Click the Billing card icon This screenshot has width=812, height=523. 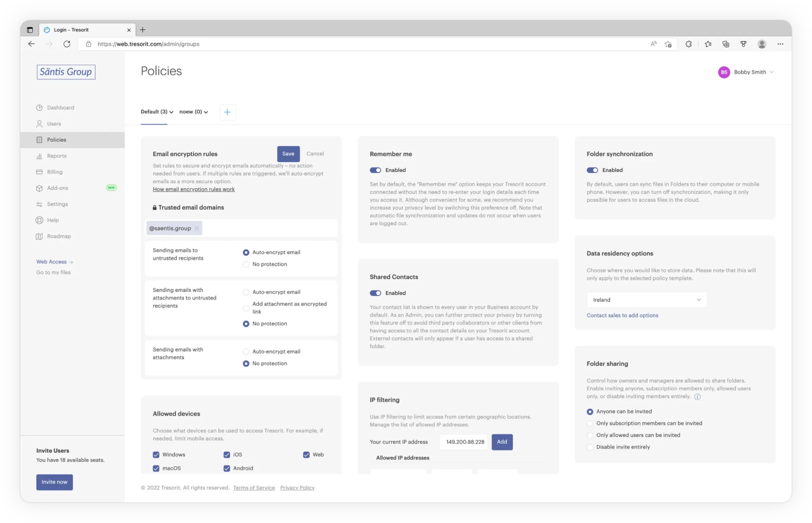tap(39, 172)
